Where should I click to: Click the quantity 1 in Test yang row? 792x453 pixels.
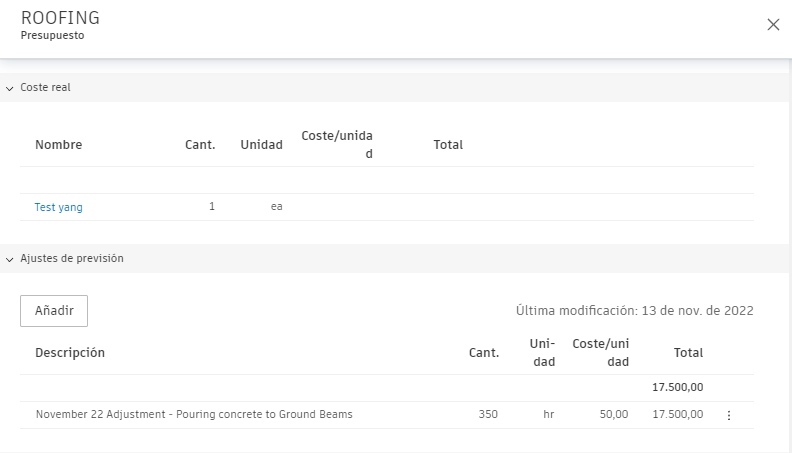212,207
